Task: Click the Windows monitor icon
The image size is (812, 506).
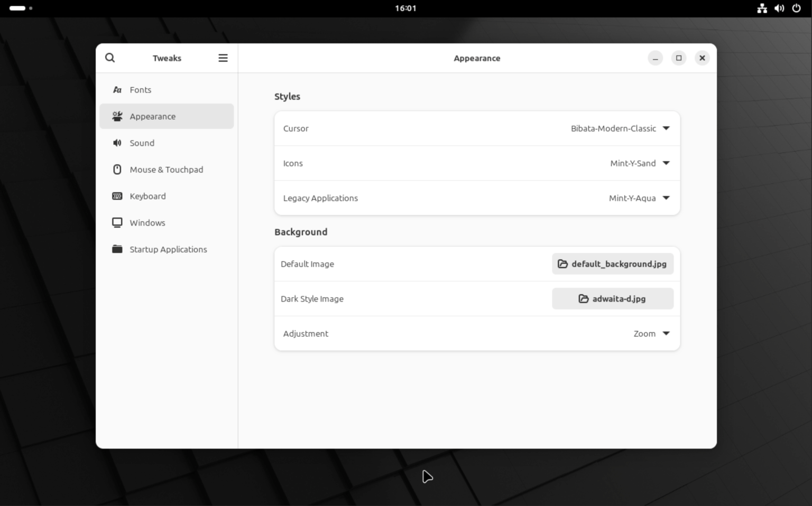Action: (x=117, y=222)
